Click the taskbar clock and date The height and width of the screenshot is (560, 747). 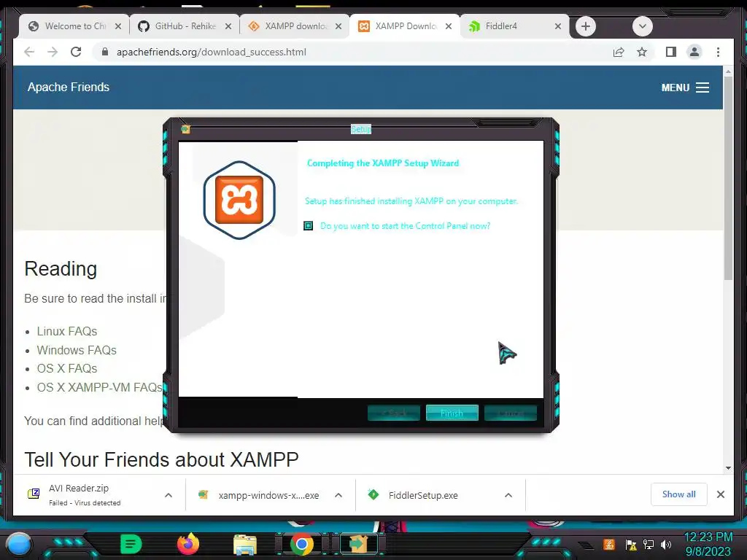[x=708, y=544]
